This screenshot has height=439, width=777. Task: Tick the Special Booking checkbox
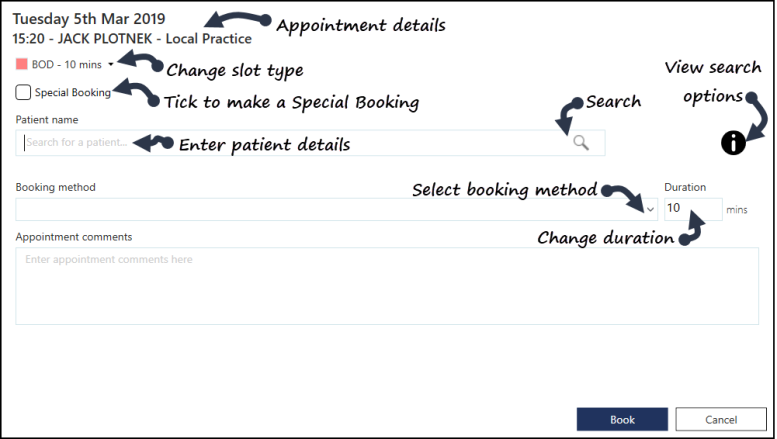(x=23, y=92)
